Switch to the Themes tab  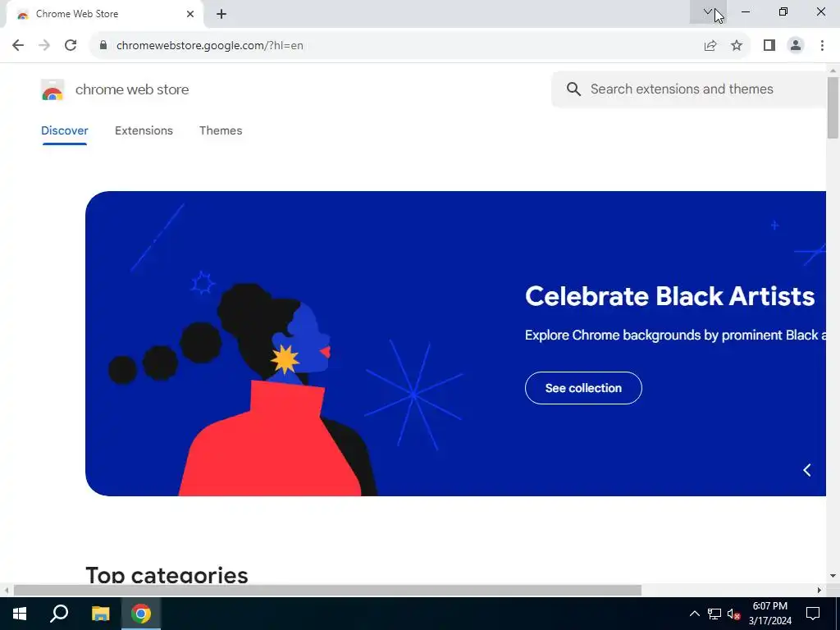221,130
